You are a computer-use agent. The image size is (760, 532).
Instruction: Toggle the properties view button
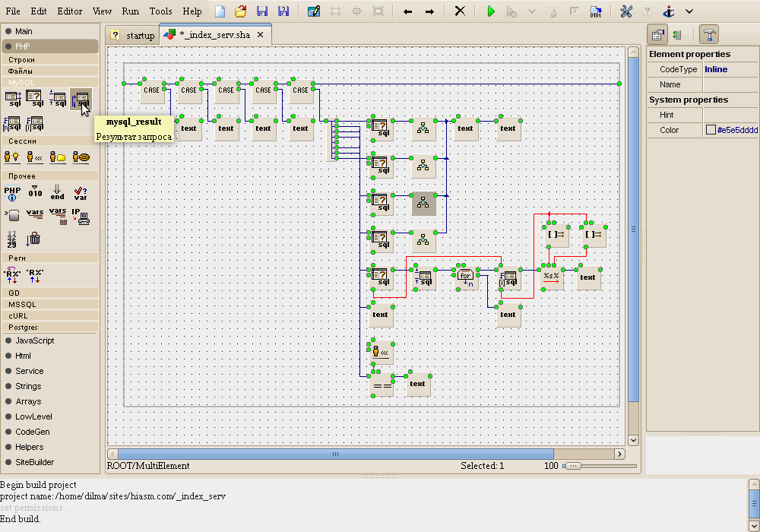(657, 34)
